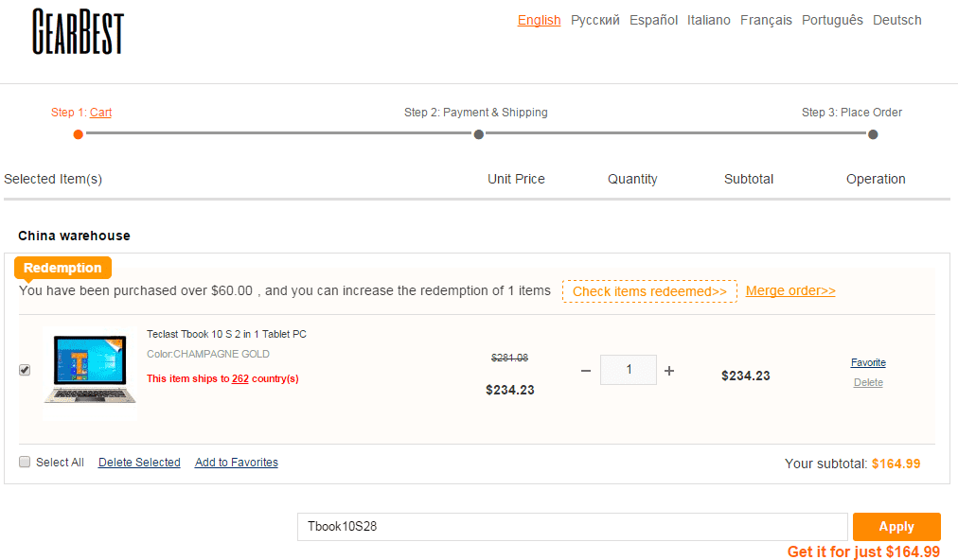This screenshot has height=560, width=958.
Task: Switch language to Русский
Action: click(594, 20)
